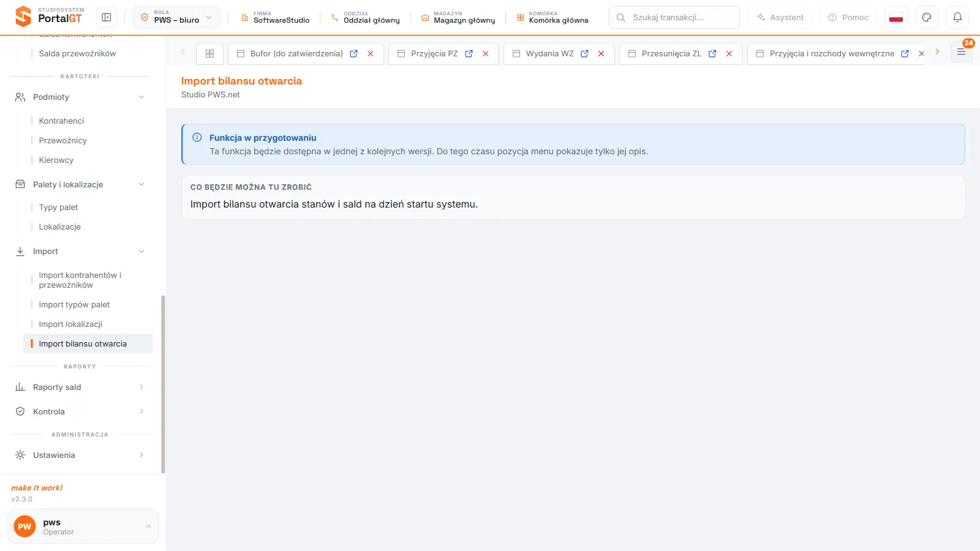
Task: Click the sidebar vertical scrollbar
Action: (163, 384)
